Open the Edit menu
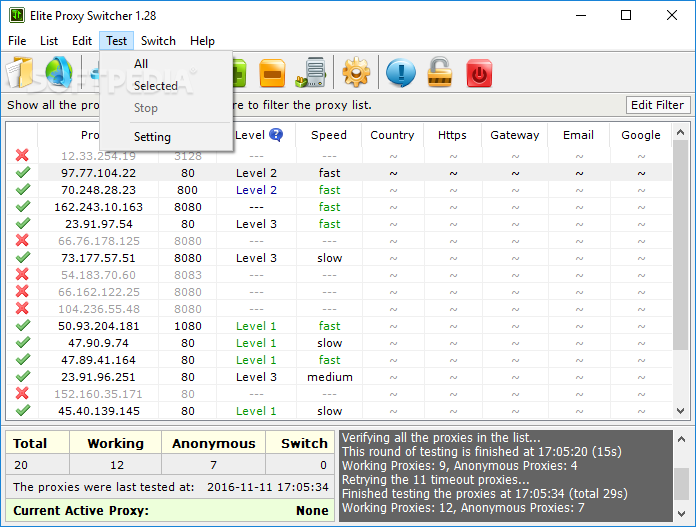Viewport: 696px width, 527px height. [x=82, y=41]
